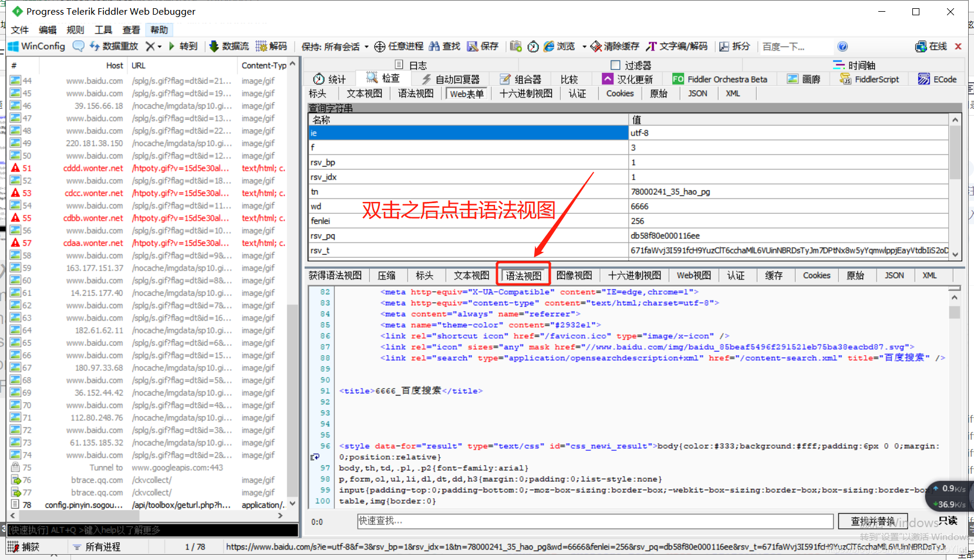Click the QuickExec command box
Viewport: 974px width, 560px height.
pyautogui.click(x=153, y=530)
